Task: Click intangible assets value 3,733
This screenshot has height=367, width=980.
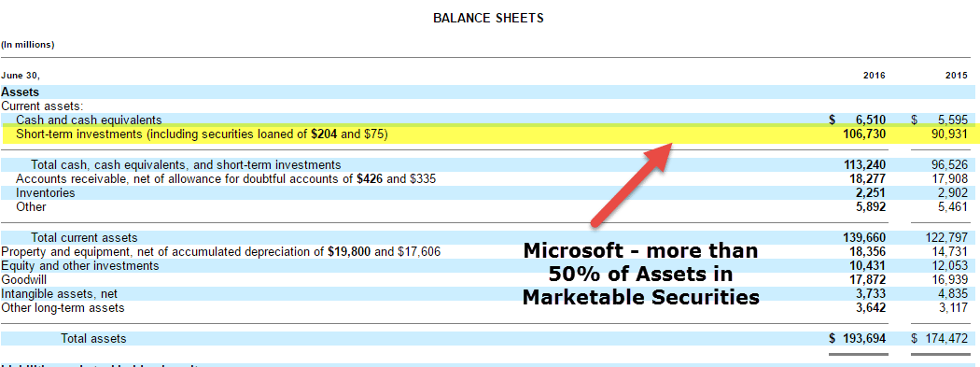Action: [871, 294]
